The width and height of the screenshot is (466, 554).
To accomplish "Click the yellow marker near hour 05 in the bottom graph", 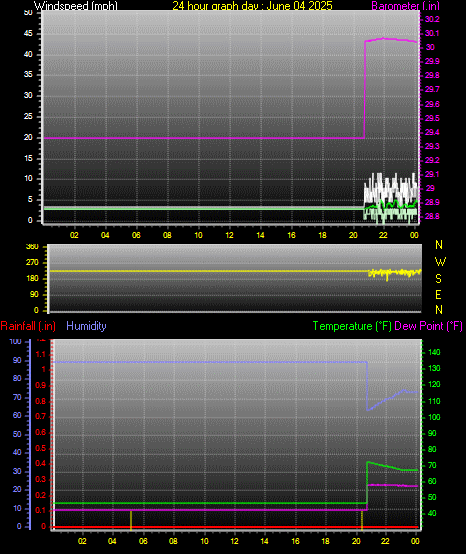I will (131, 520).
